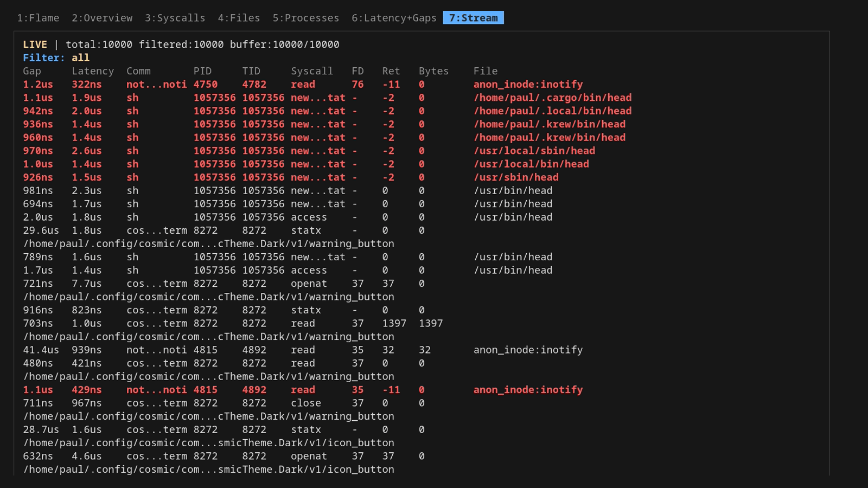Click the 939ns latency value

[x=87, y=350]
